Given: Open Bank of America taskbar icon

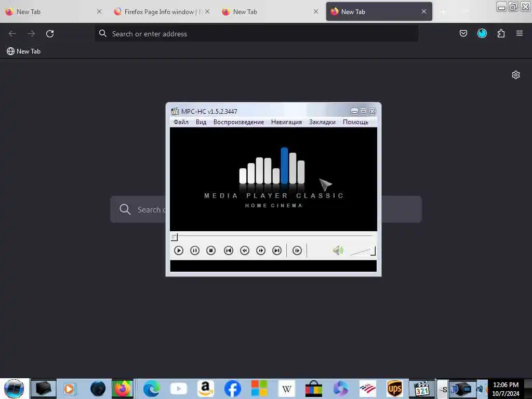Looking at the screenshot, I should click(368, 389).
